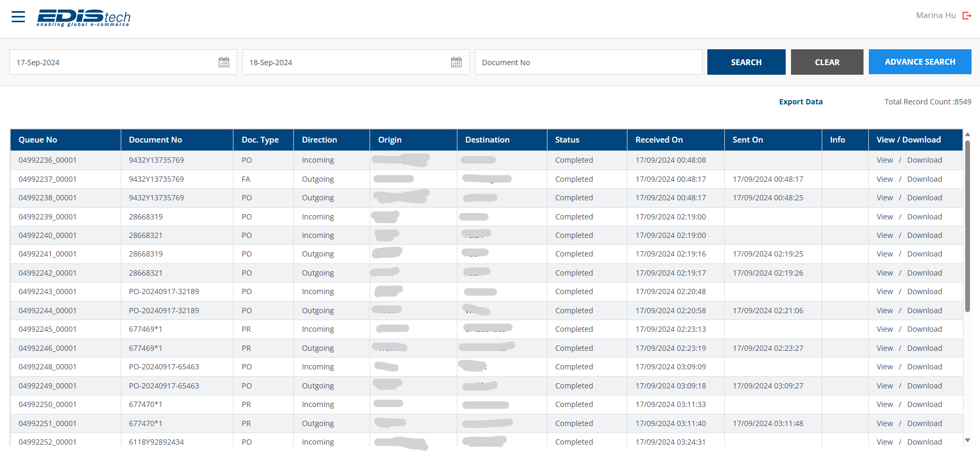
Task: View document for queue 04992248_00001
Action: (x=884, y=367)
